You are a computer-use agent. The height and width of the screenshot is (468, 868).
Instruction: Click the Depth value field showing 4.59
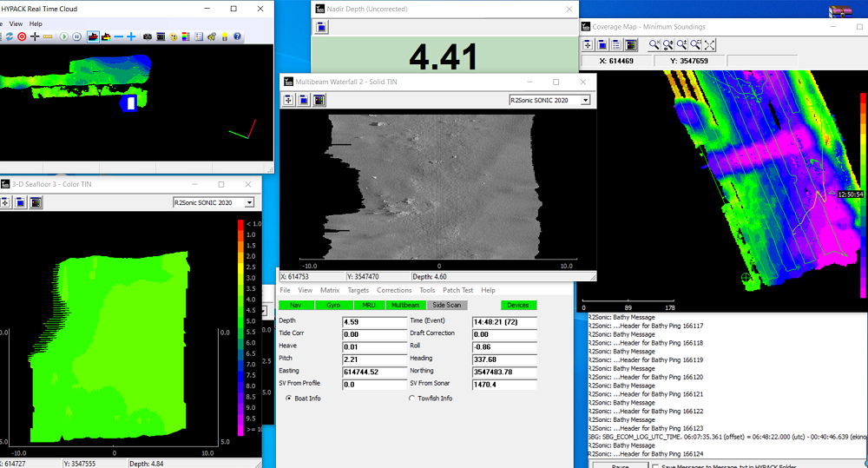pos(374,322)
